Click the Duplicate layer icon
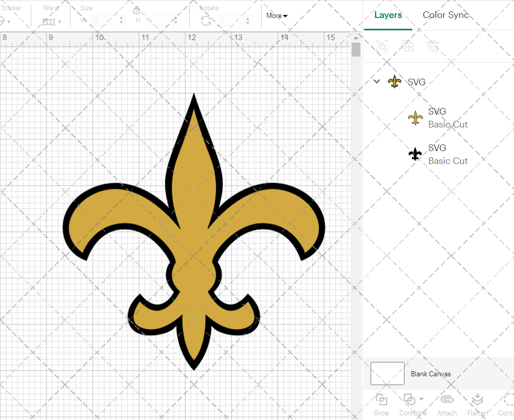This screenshot has height=420, width=514. point(408,46)
